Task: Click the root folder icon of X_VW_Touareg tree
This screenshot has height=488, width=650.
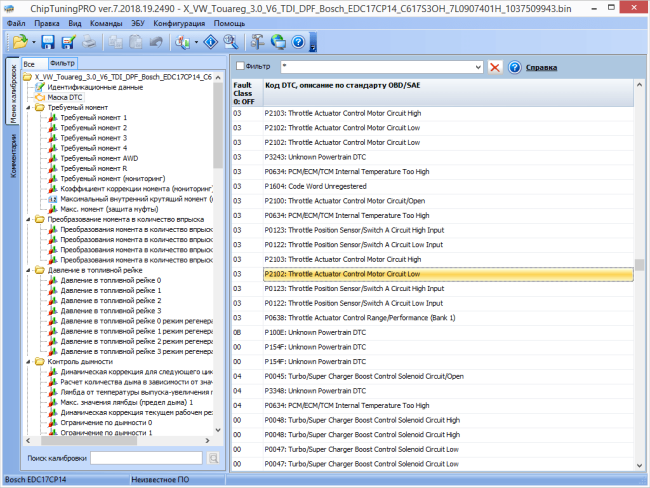Action: pyautogui.click(x=27, y=77)
